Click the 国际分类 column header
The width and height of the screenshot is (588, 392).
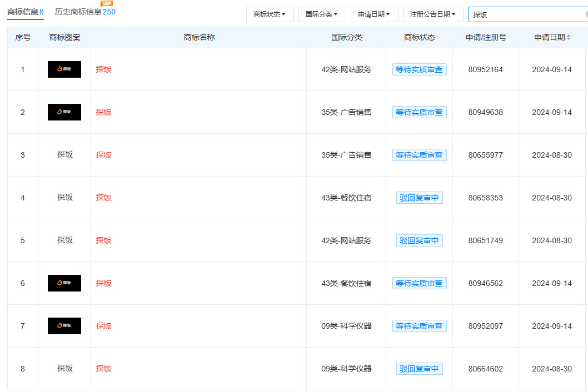pyautogui.click(x=346, y=37)
